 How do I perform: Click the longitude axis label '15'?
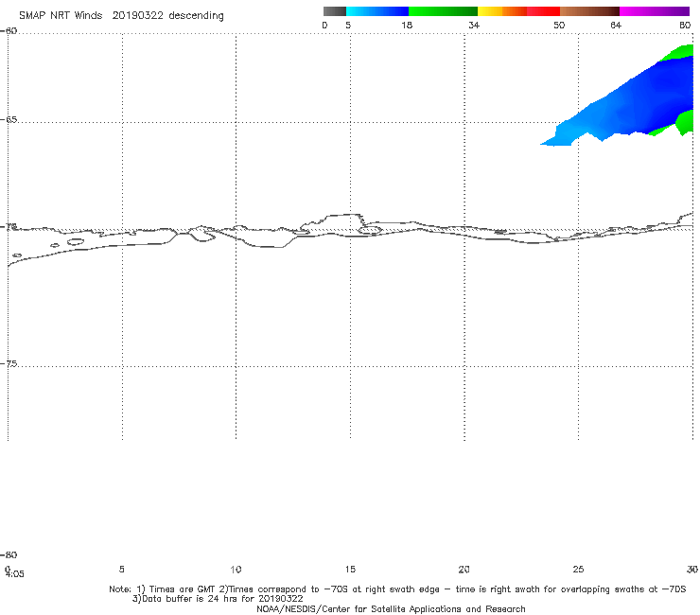[x=350, y=569]
